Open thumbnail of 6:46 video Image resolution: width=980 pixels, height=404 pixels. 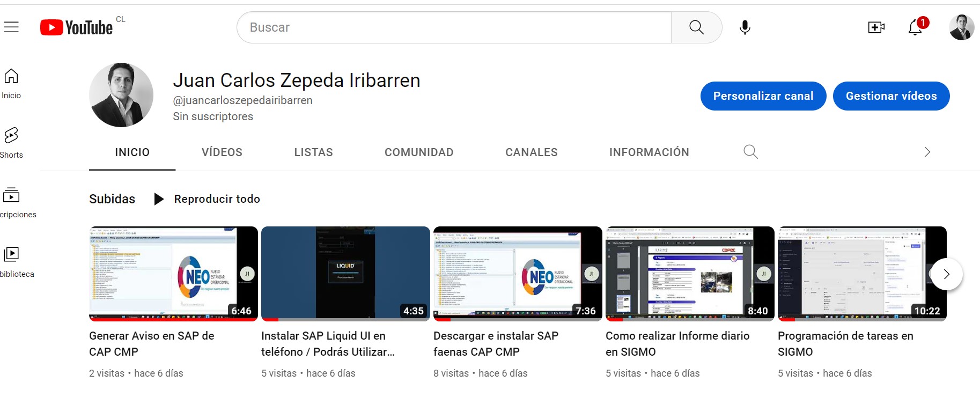coord(173,274)
